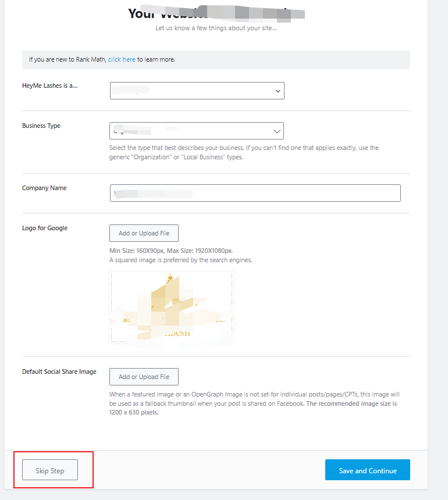The height and width of the screenshot is (500, 448).
Task: Select the uploaded logo preview image
Action: (171, 308)
